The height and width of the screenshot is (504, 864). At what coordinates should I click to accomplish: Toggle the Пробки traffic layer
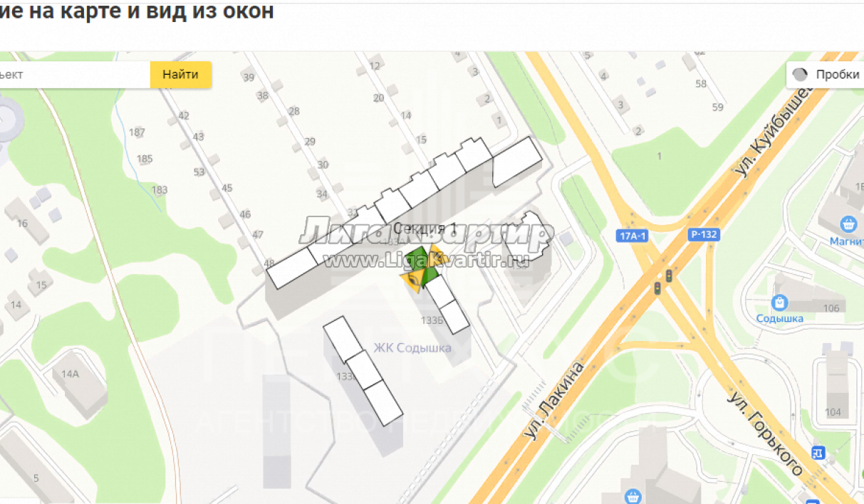tap(826, 74)
